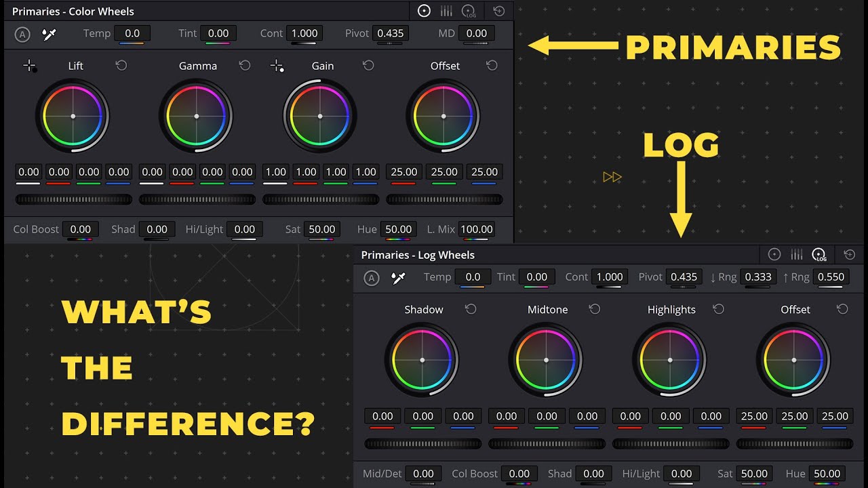The width and height of the screenshot is (868, 488).
Task: Reset the Shadow wheel
Action: pyautogui.click(x=471, y=309)
